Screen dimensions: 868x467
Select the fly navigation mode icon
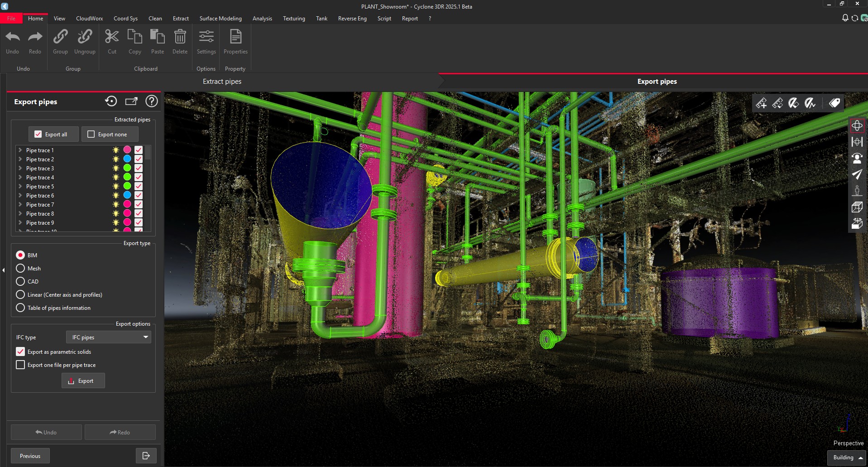coord(857,174)
